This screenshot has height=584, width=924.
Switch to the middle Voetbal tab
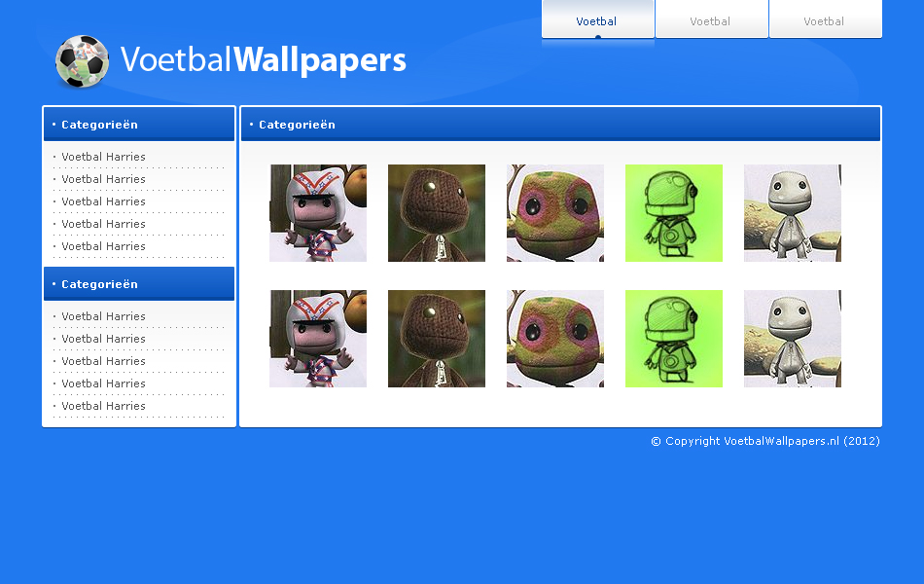pos(711,19)
